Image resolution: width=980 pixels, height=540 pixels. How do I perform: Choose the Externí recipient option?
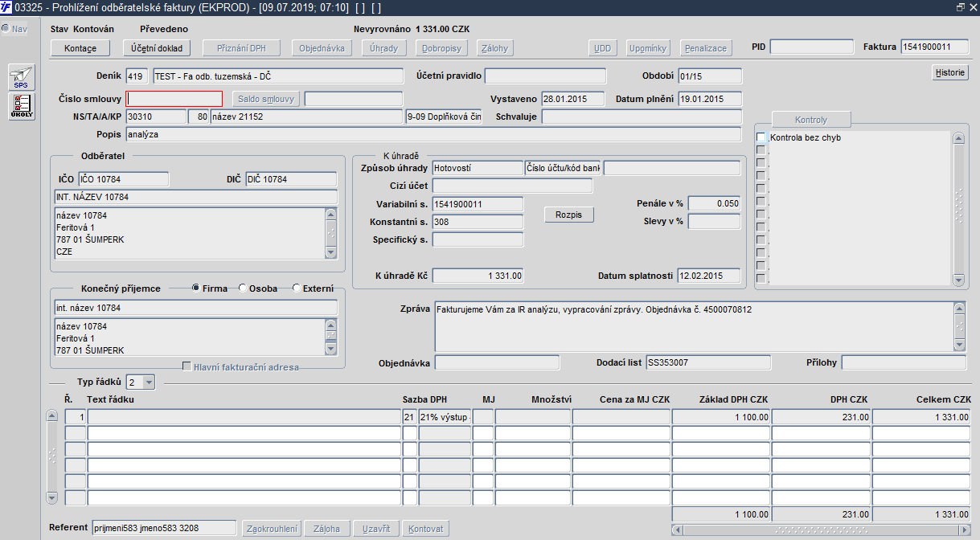[297, 288]
